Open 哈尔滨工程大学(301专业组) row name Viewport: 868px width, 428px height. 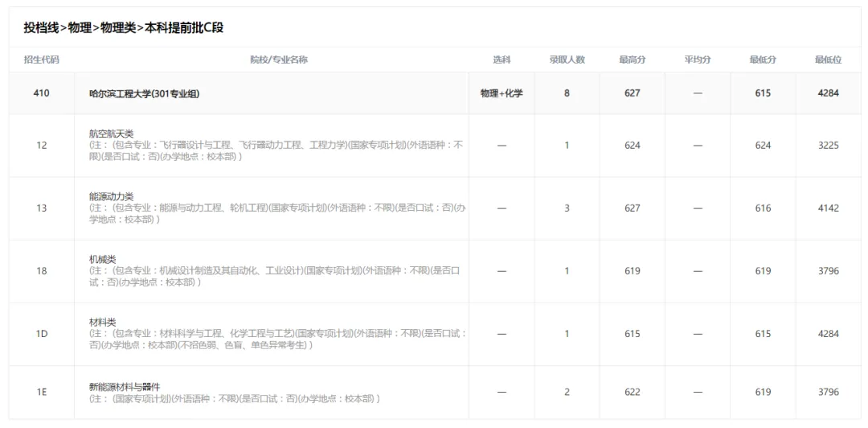(x=145, y=93)
